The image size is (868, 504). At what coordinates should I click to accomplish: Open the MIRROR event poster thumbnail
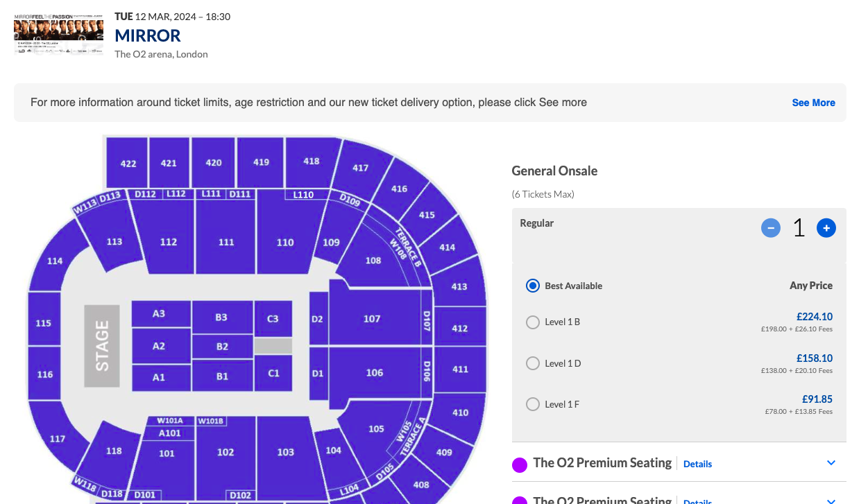pyautogui.click(x=58, y=35)
